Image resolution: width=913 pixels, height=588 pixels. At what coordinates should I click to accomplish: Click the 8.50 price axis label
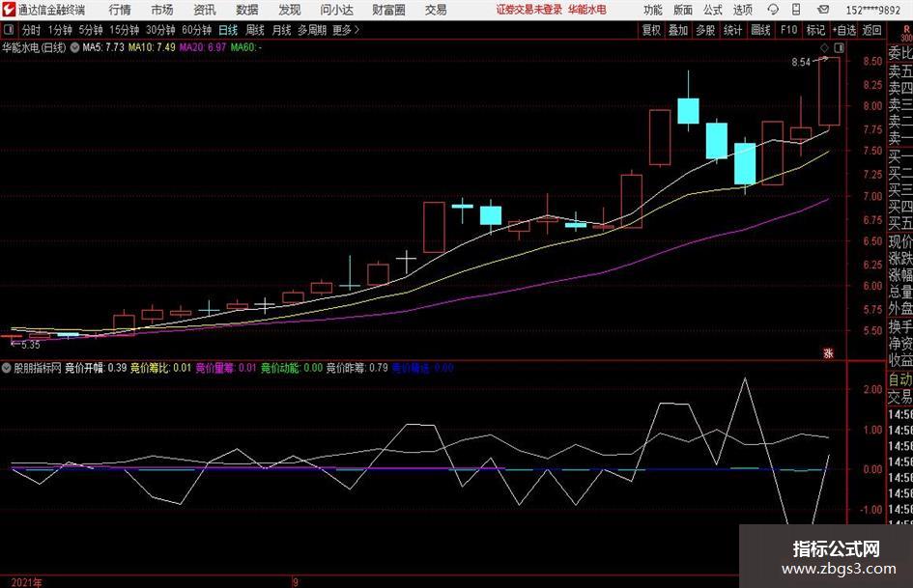pos(872,61)
